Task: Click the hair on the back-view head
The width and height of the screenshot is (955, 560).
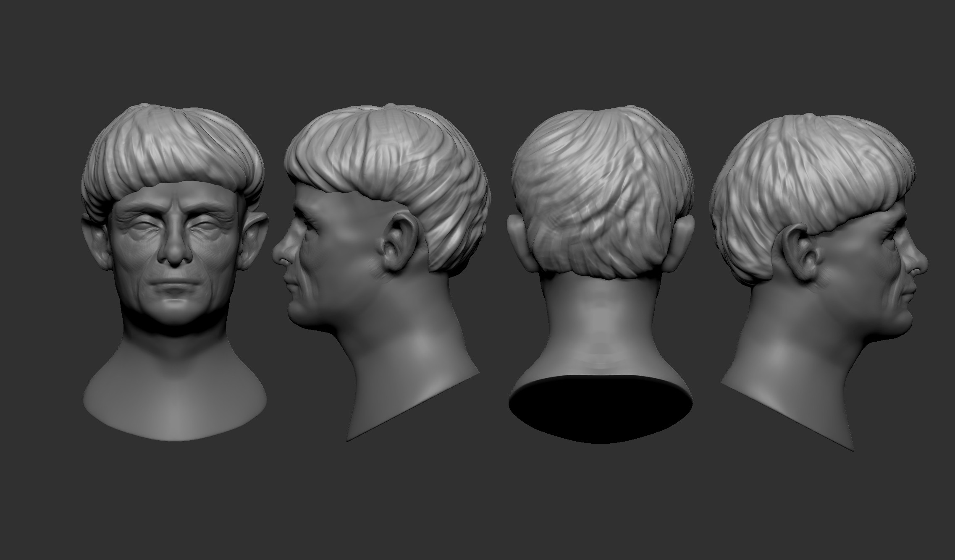Action: [601, 189]
